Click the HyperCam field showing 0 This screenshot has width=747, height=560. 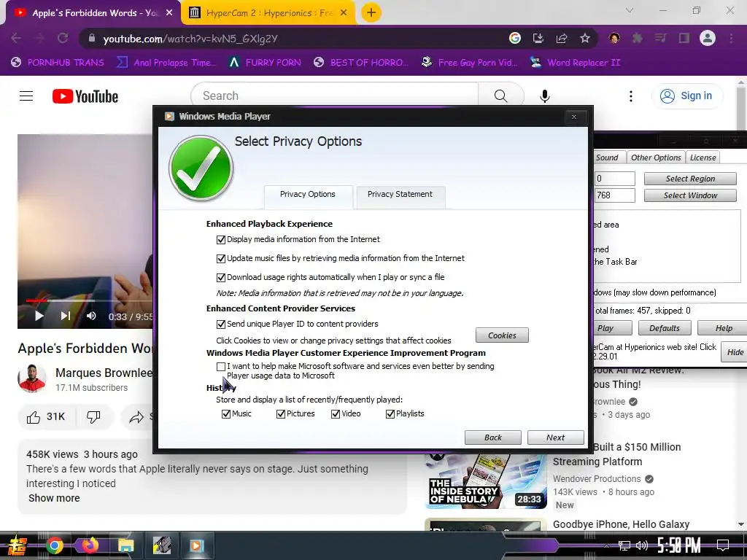614,179
